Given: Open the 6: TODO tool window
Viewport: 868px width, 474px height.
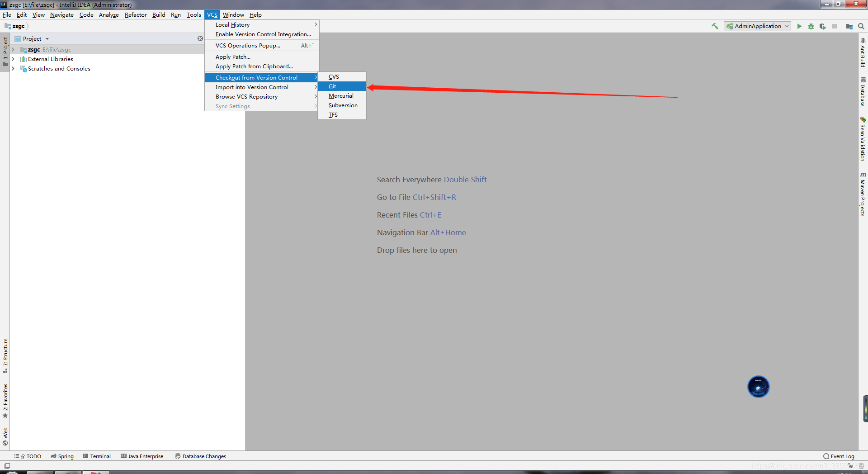Looking at the screenshot, I should pyautogui.click(x=28, y=456).
